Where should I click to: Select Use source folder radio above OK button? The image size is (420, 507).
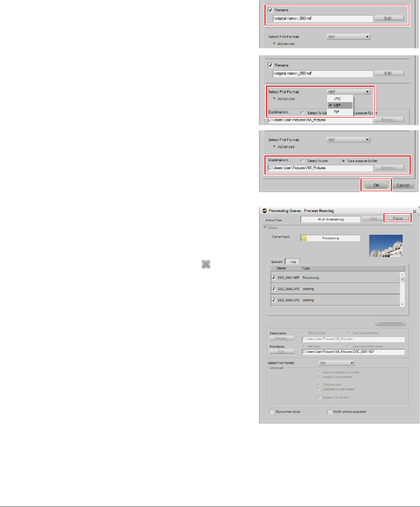[x=343, y=161]
